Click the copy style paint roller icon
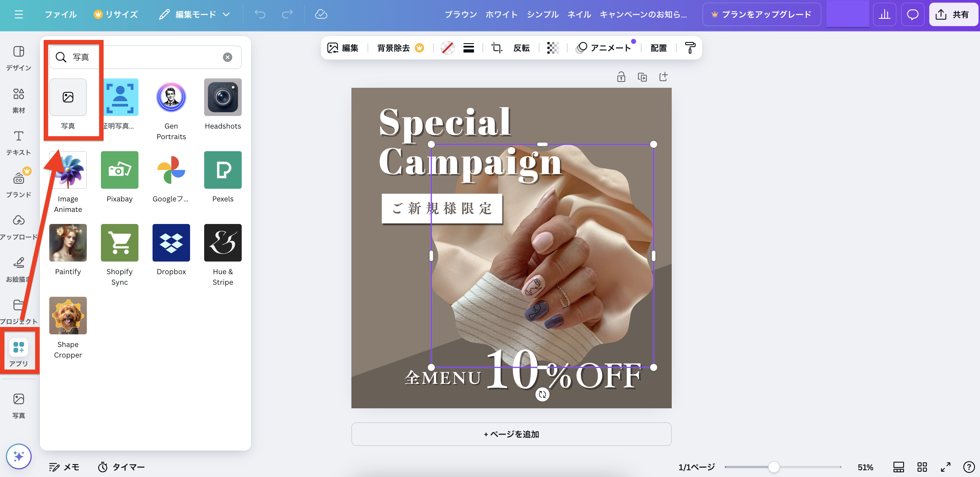The width and height of the screenshot is (980, 477). (690, 48)
